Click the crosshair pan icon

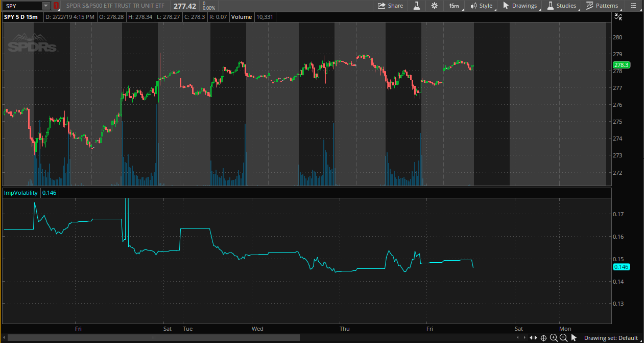[x=544, y=338]
